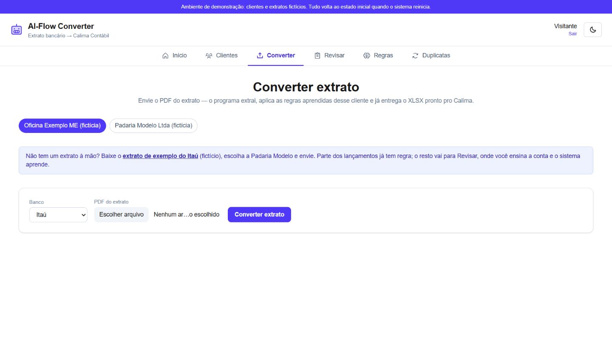Viewport: 612px width, 364px height.
Task: Click the Sair logout link
Action: (x=572, y=34)
